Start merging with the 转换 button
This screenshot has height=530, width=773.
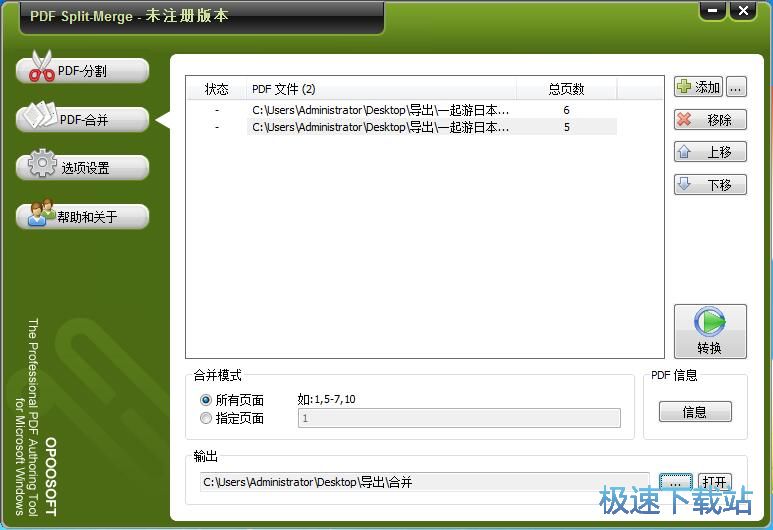point(710,331)
